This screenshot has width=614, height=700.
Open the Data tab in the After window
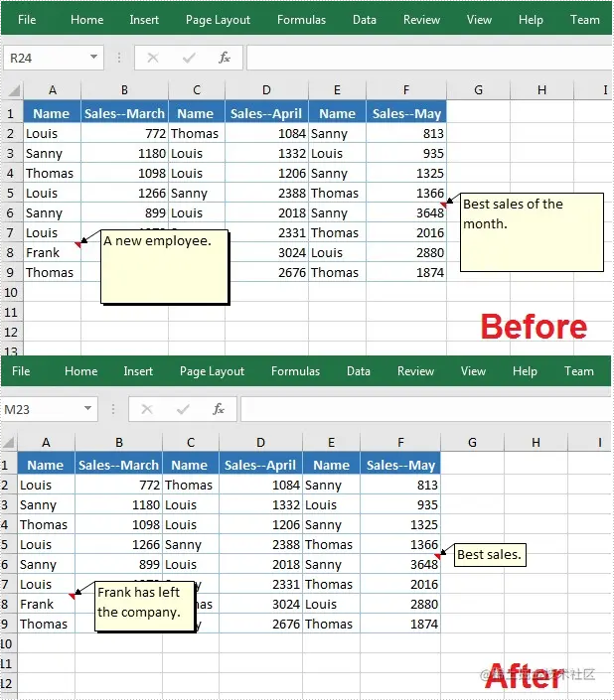[x=359, y=371]
